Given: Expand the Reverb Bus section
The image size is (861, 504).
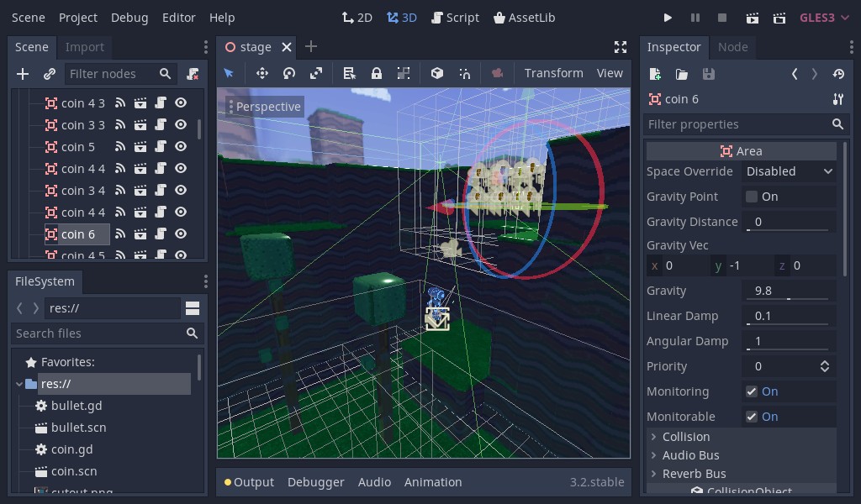Looking at the screenshot, I should pos(742,474).
